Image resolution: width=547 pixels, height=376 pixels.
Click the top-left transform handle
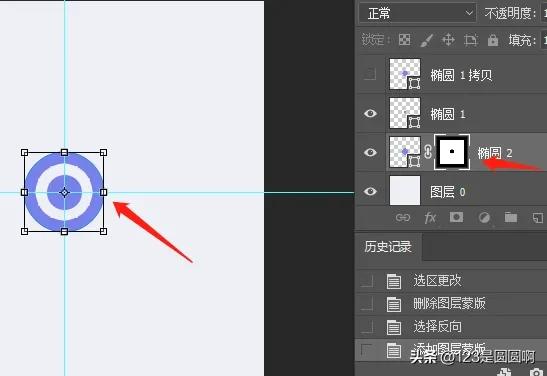(x=24, y=152)
